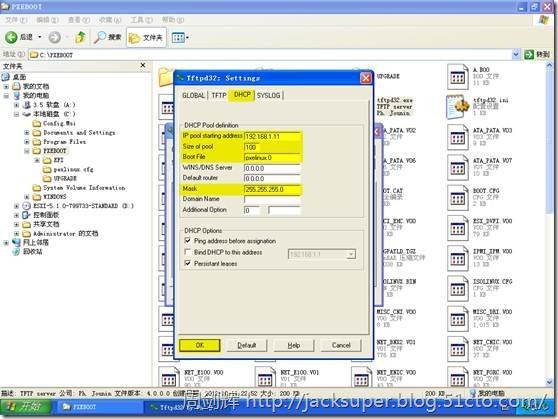Select ISOLINUX.CFG file icon

pos(458,288)
